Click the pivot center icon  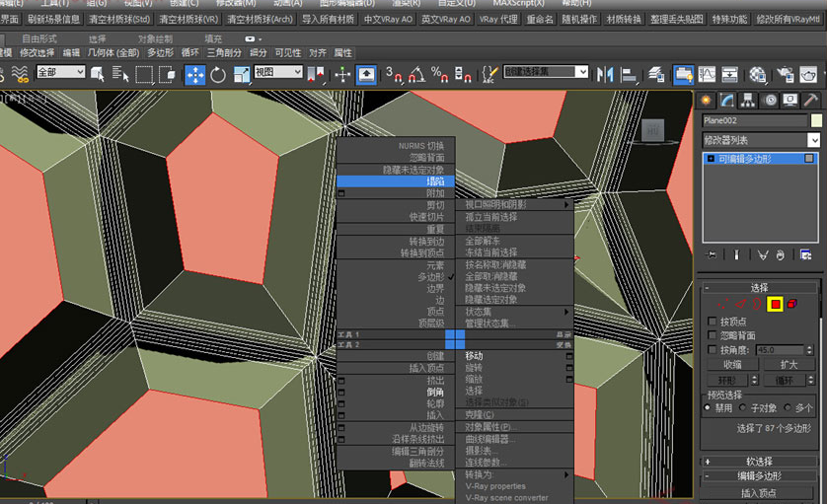point(316,74)
